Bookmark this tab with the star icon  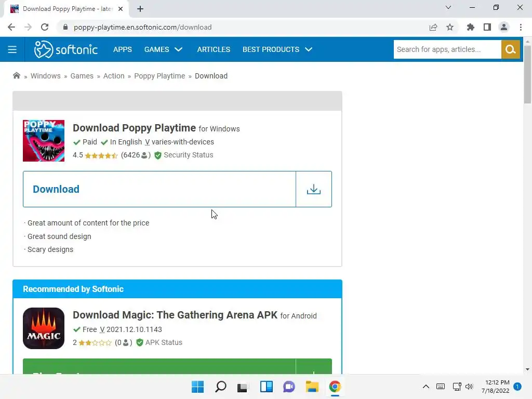click(x=450, y=27)
